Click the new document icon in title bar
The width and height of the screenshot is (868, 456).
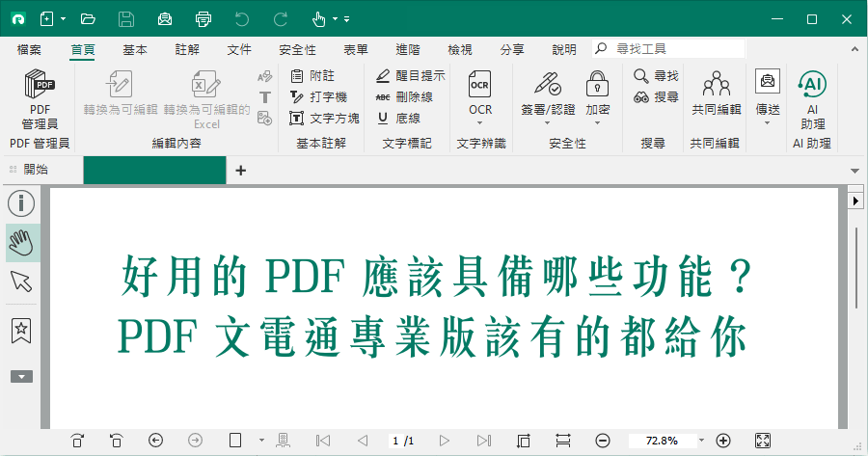47,19
